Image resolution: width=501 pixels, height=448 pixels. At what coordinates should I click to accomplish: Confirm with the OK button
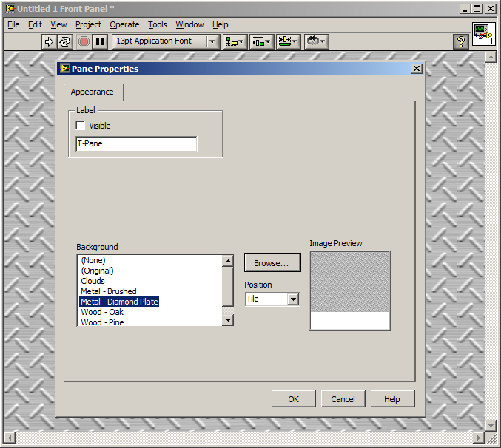[x=293, y=399]
